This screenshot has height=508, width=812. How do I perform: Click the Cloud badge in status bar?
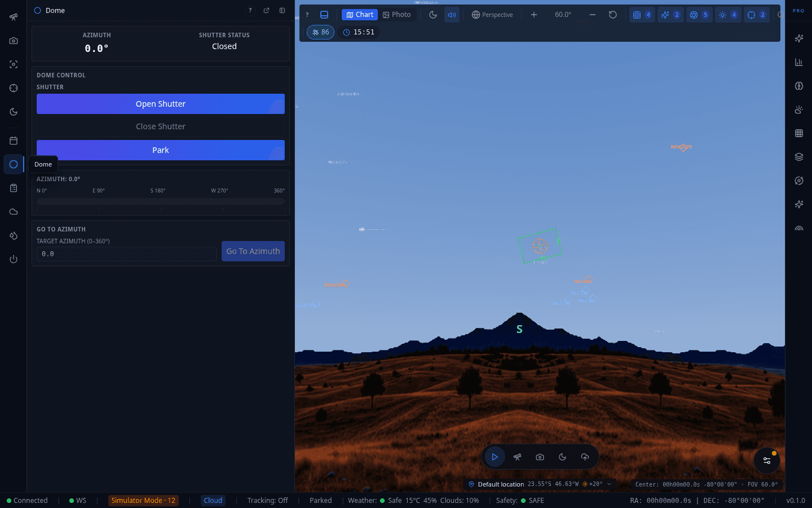[x=213, y=501]
